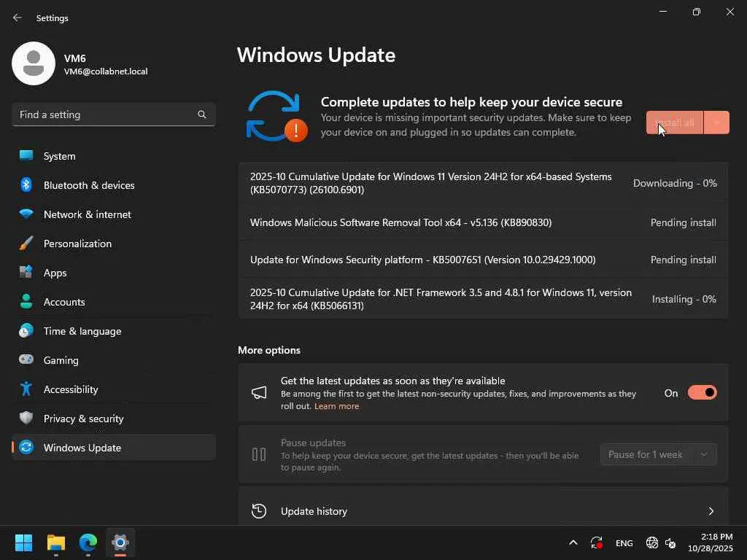Select the Malicious Software Removal Tool row
Image resolution: width=747 pixels, height=560 pixels.
(483, 222)
